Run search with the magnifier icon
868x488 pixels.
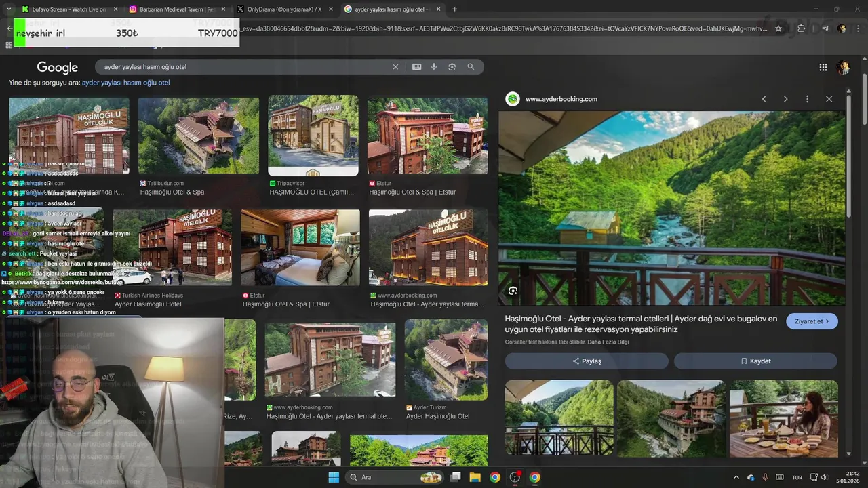click(471, 67)
